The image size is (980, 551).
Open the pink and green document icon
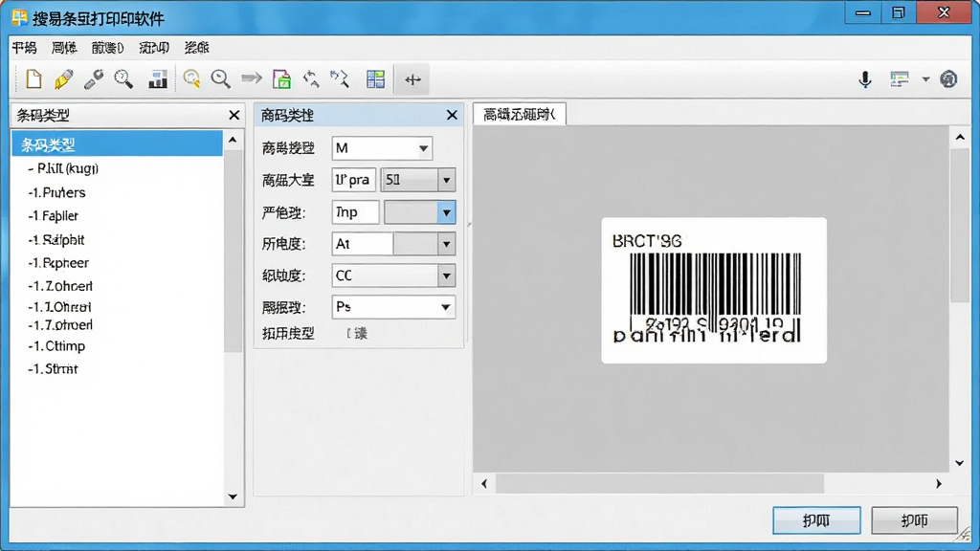coord(282,79)
